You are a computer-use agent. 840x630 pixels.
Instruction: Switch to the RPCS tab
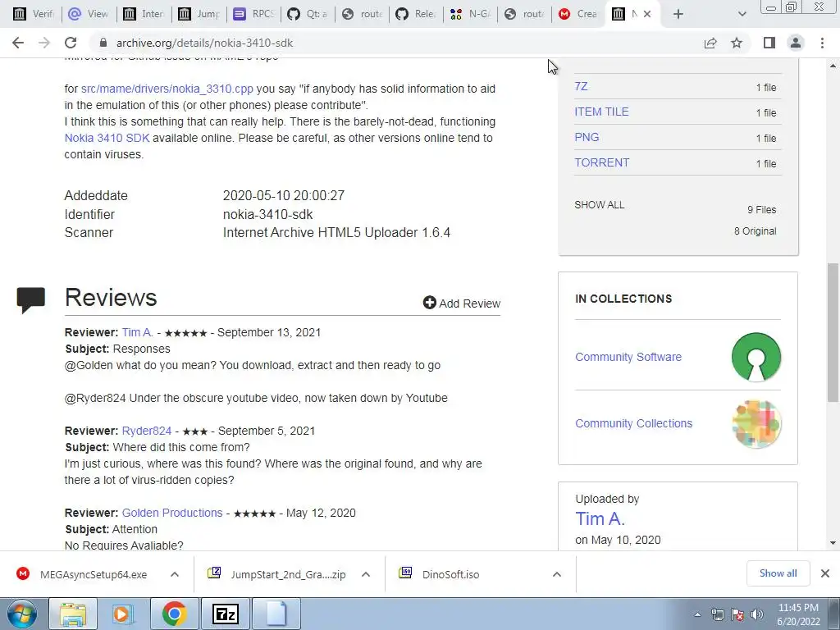pos(254,14)
